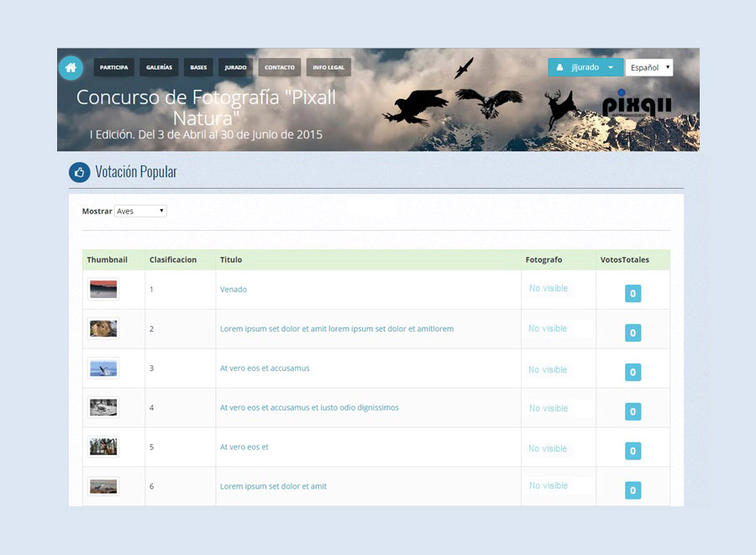Click the whale thumbnail in row 3

coord(103,369)
